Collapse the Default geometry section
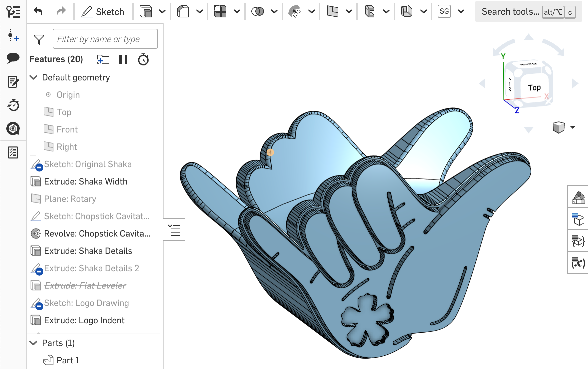This screenshot has width=588, height=369. tap(33, 77)
